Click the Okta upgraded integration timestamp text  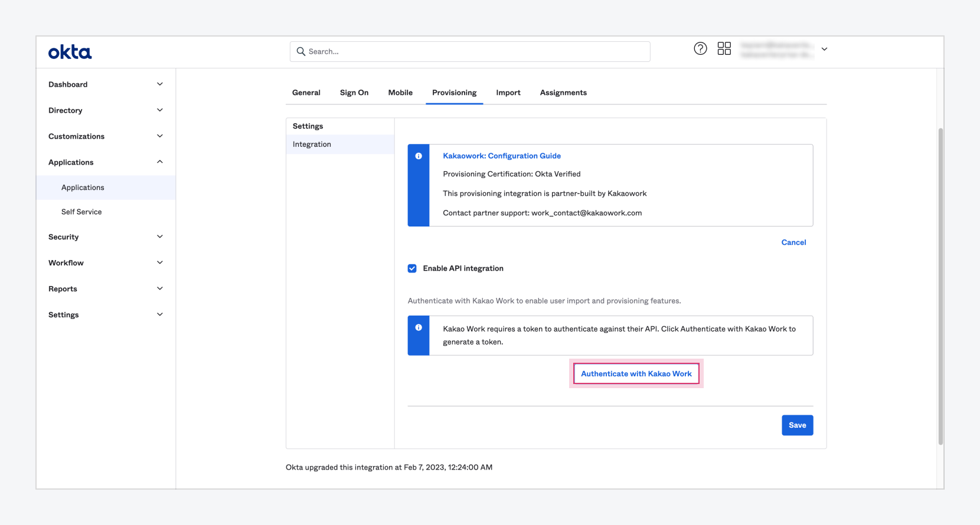click(x=389, y=467)
